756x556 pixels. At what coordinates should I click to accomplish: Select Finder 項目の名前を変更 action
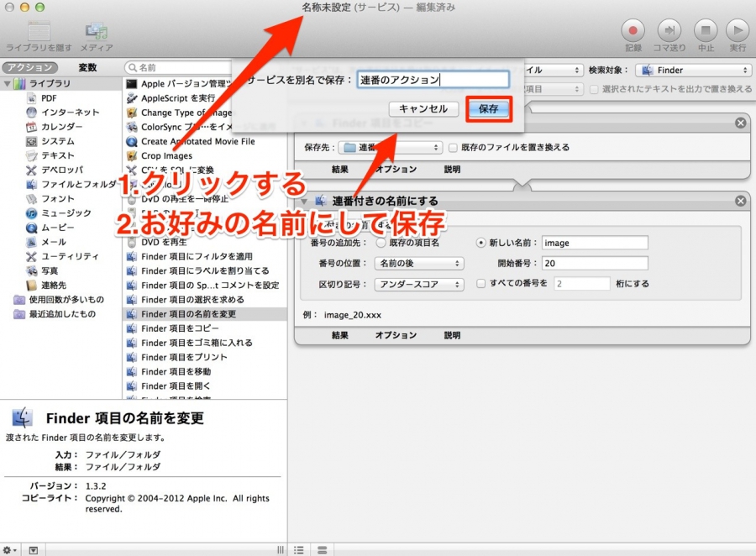pyautogui.click(x=206, y=314)
